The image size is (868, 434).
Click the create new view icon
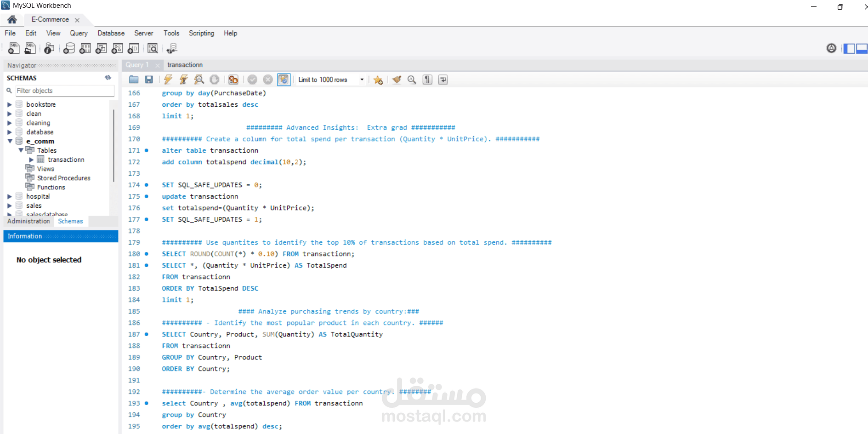point(101,48)
